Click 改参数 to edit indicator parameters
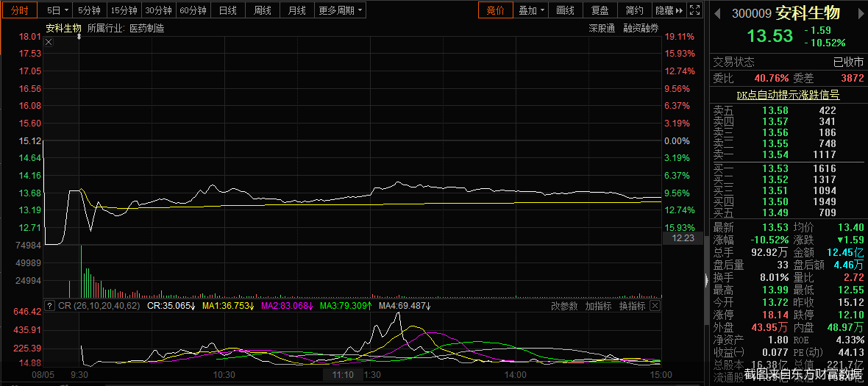 pos(564,305)
